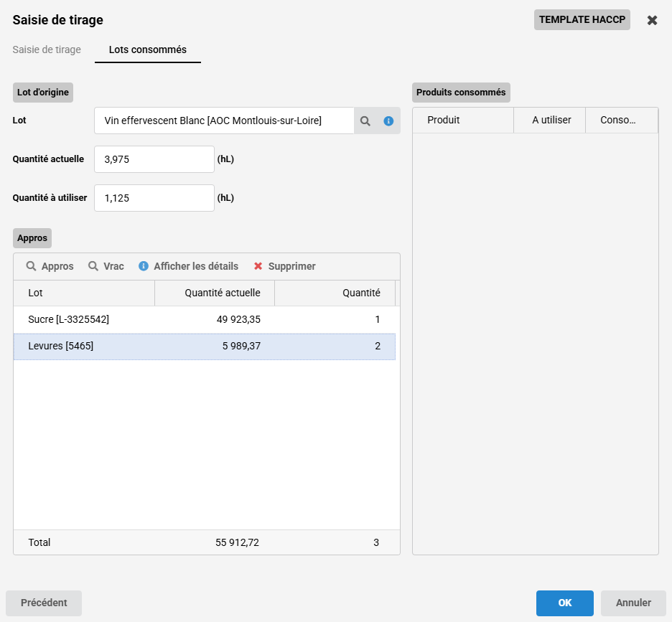
Task: Click the Produit column header
Action: pos(462,120)
